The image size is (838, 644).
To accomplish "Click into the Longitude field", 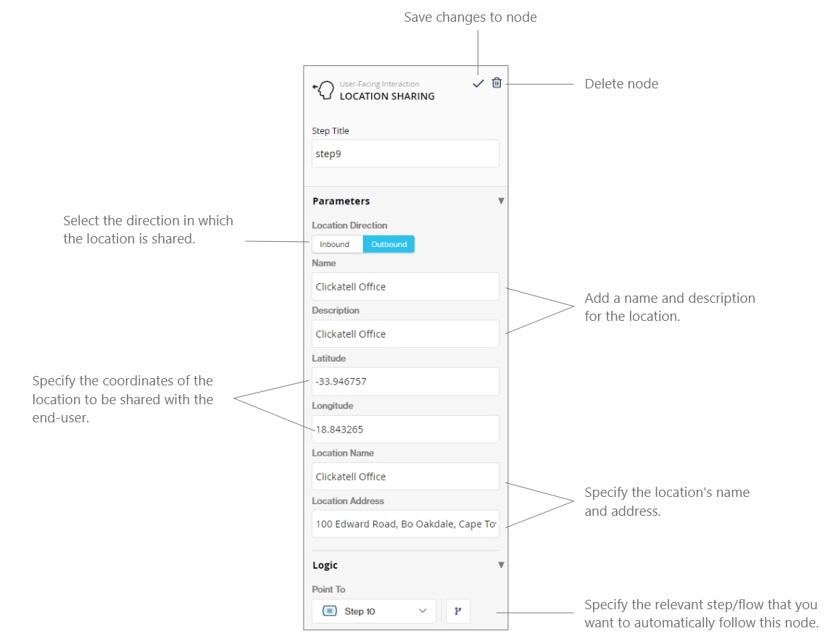I will (405, 429).
